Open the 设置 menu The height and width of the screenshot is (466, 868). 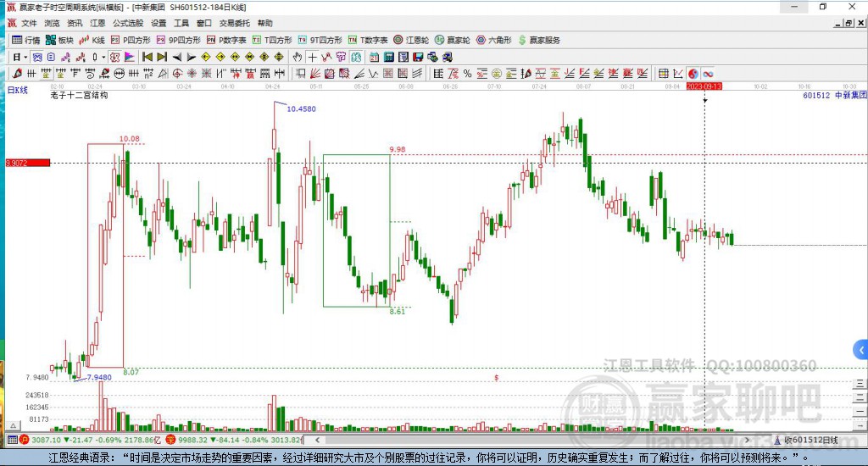(159, 23)
